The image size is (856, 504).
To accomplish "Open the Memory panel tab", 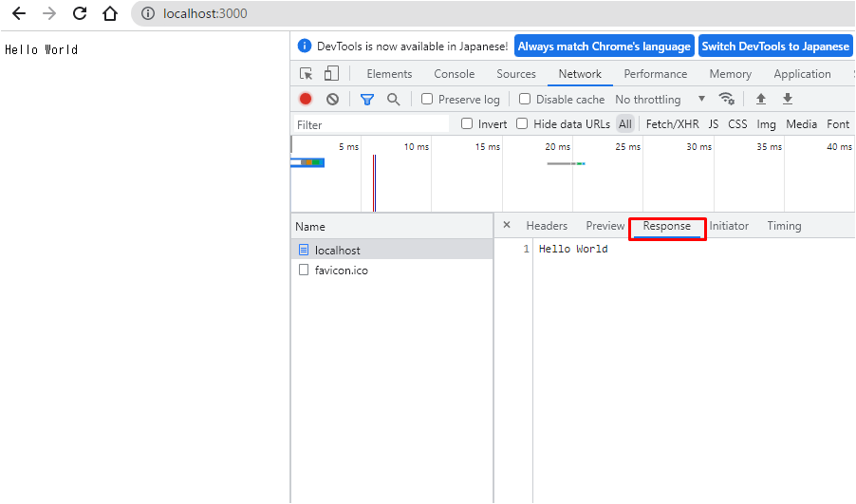I will coord(731,74).
